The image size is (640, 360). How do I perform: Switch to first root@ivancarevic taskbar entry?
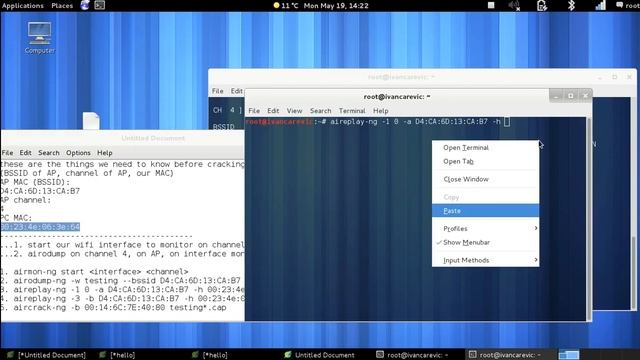click(x=412, y=355)
